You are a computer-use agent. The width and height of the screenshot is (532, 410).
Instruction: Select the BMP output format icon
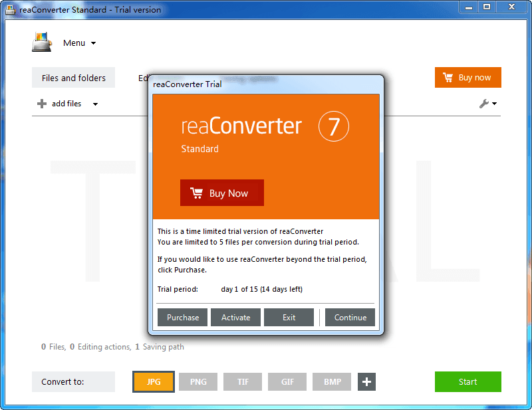click(x=331, y=381)
